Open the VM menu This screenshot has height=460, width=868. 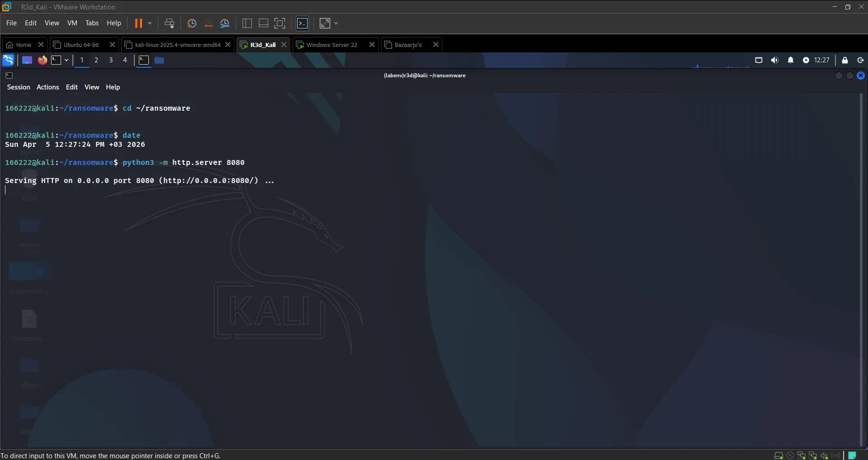point(72,23)
